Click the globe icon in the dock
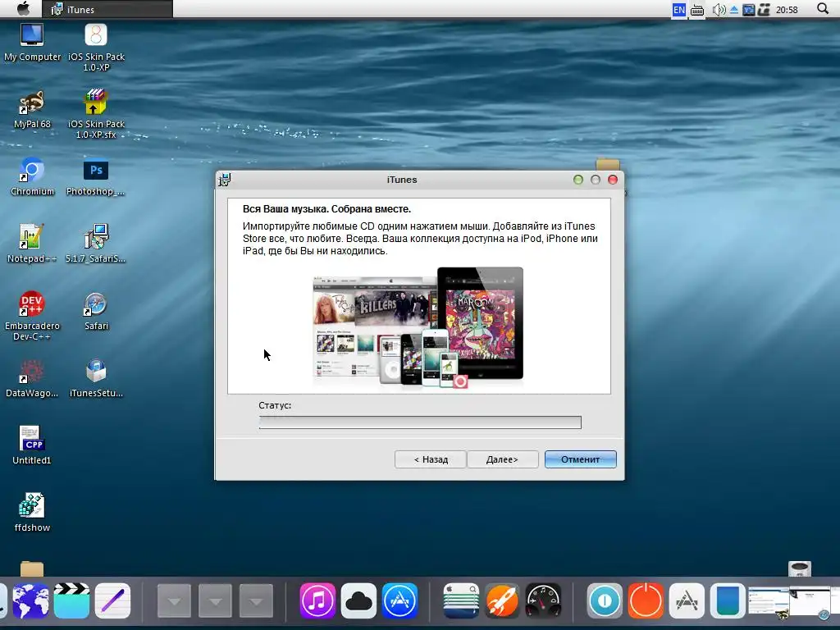This screenshot has height=630, width=840. click(30, 601)
